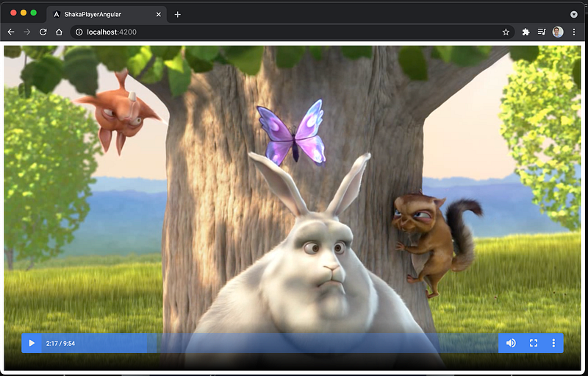The image size is (588, 376).
Task: Open the Chrome three-dot menu
Action: click(x=574, y=32)
